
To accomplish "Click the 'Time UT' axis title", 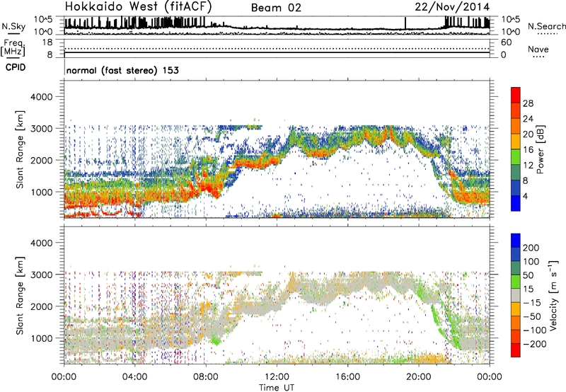I will pos(277,388).
